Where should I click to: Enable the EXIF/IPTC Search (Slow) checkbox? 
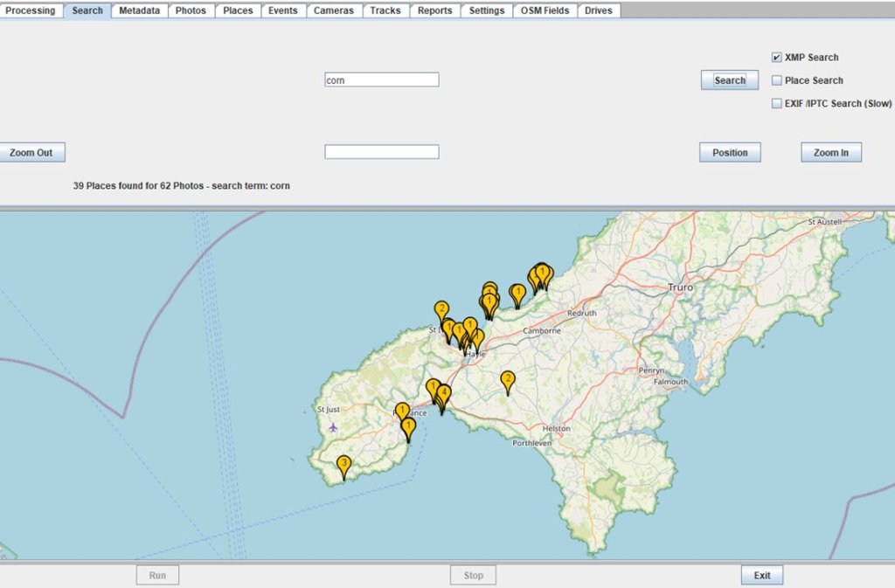coord(776,103)
